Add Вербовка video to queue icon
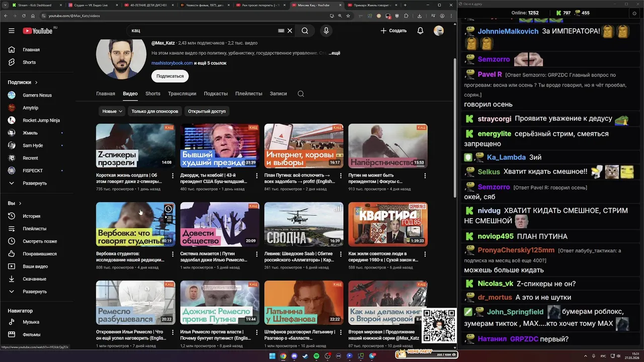 coord(169,219)
